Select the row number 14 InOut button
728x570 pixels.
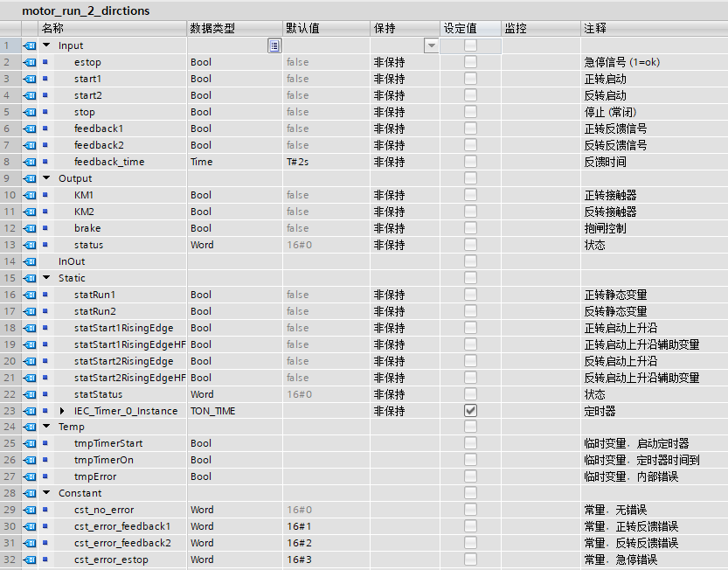[8, 261]
